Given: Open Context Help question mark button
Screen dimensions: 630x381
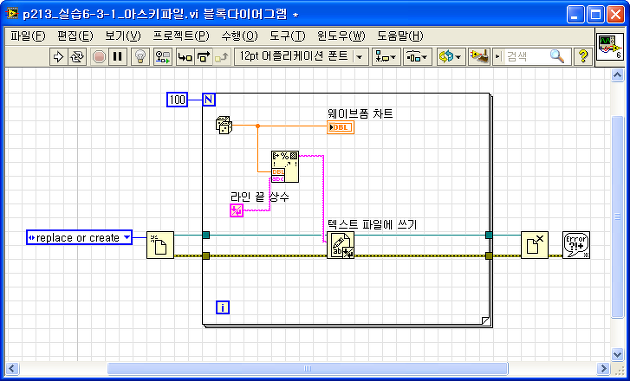Looking at the screenshot, I should click(583, 57).
